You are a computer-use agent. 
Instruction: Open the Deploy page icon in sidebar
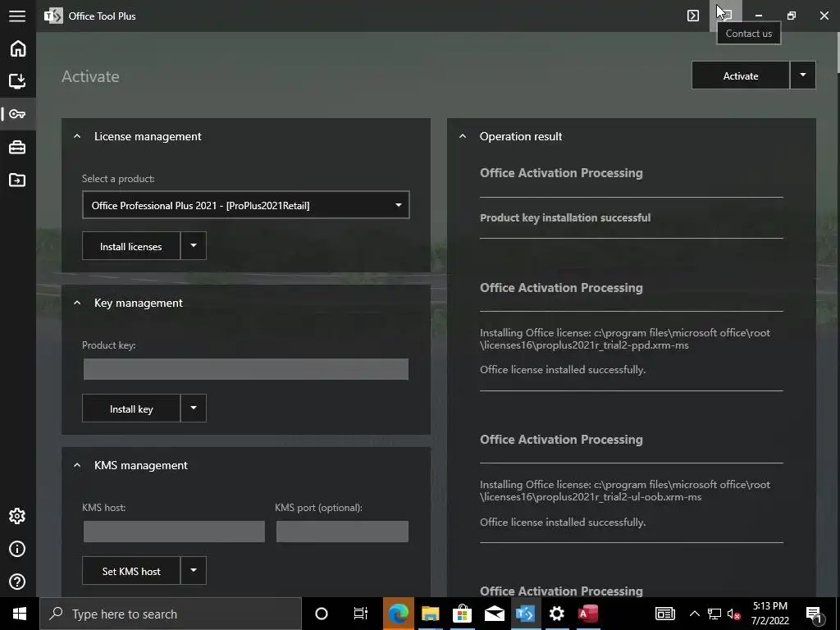coord(18,81)
